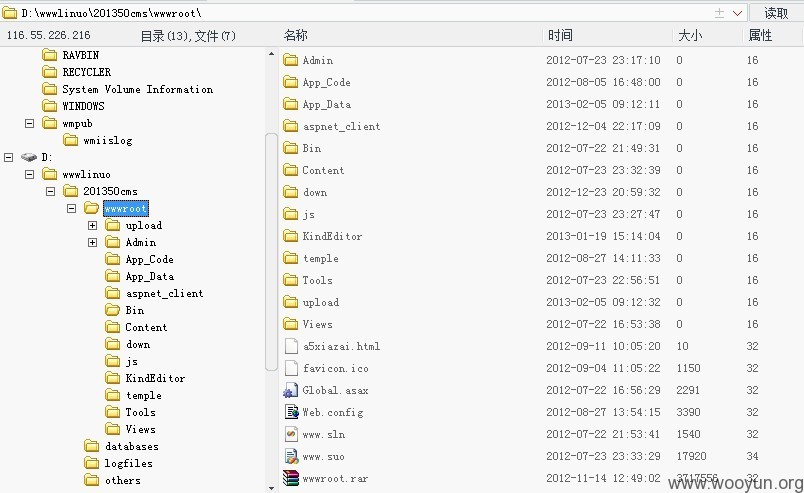Select others folder in tree

tap(123, 480)
